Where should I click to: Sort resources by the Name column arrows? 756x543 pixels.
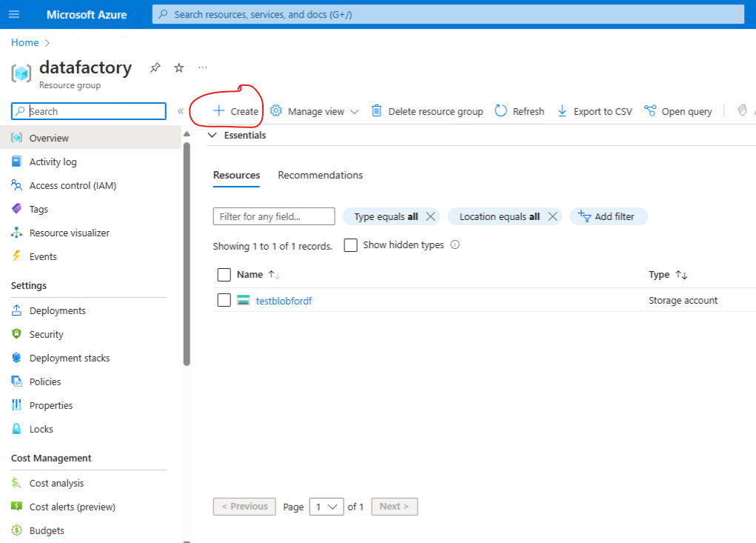[274, 274]
